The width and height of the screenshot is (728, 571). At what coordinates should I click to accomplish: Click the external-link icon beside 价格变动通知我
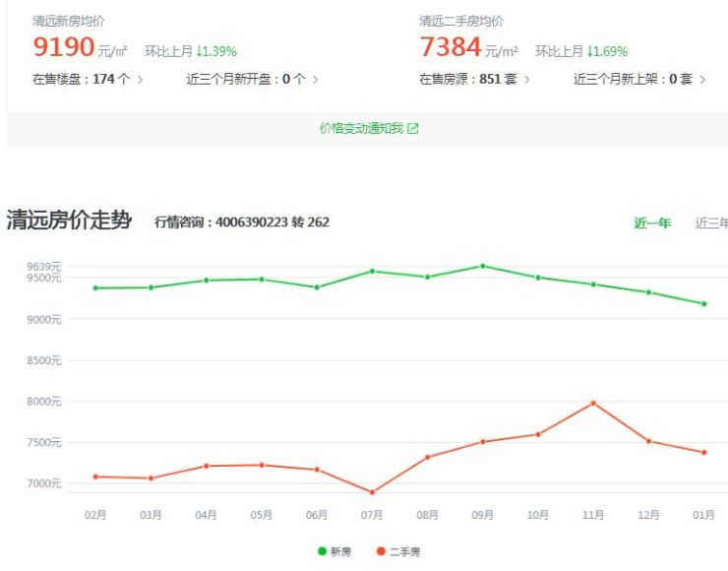tap(413, 128)
